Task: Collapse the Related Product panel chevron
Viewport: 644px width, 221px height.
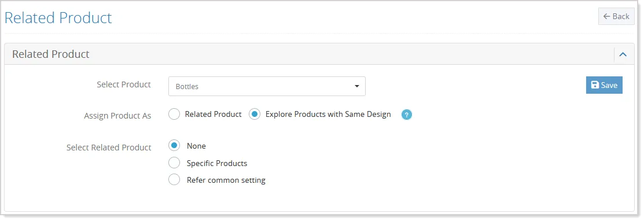Action: [x=623, y=54]
